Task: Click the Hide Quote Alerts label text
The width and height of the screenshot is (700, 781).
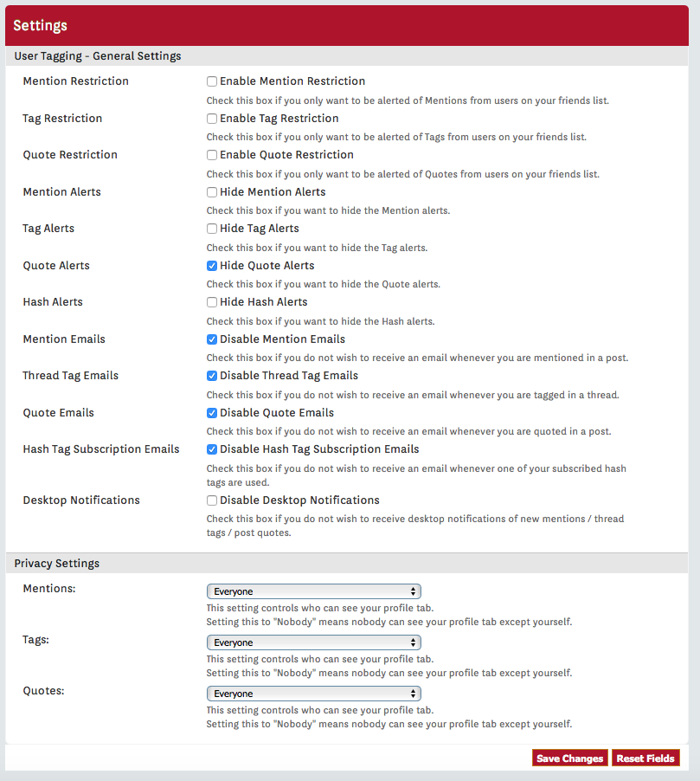Action: [267, 266]
